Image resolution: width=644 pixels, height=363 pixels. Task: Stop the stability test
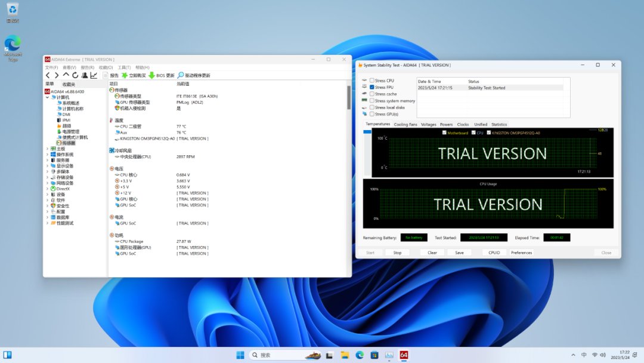(397, 253)
